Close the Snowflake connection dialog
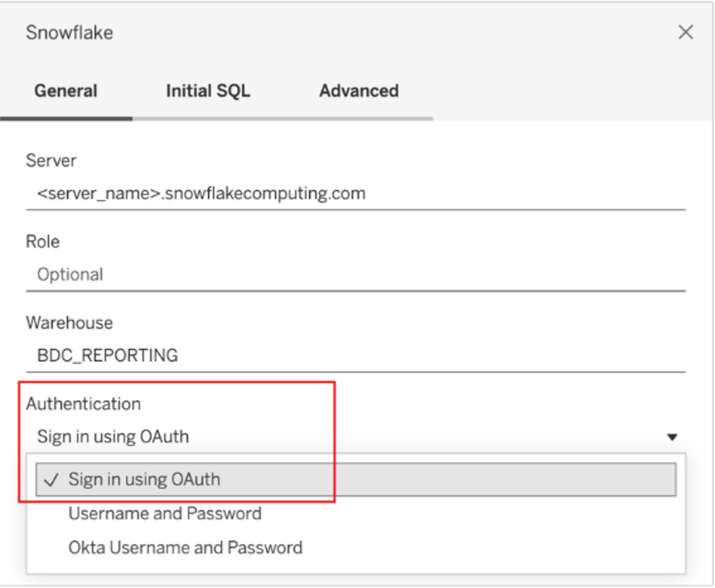Image resolution: width=715 pixels, height=588 pixels. click(686, 32)
